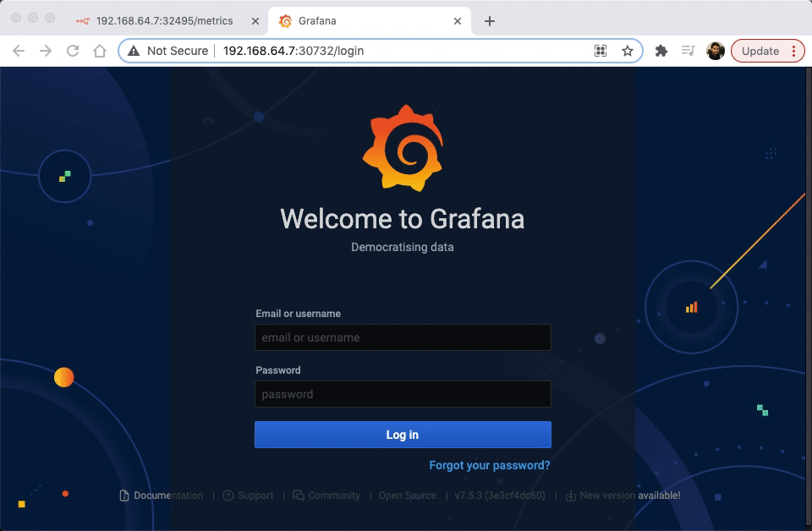Image resolution: width=812 pixels, height=531 pixels.
Task: Click the Welcome to Grafana heading
Action: (403, 219)
